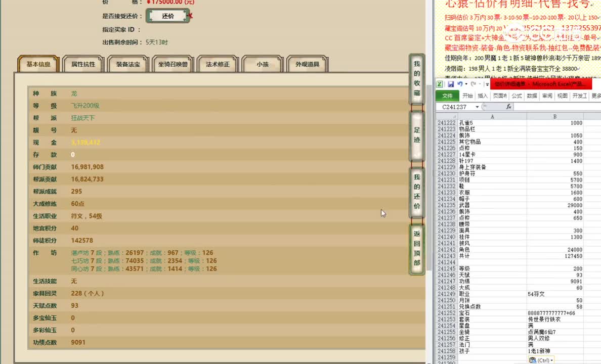This screenshot has height=364, width=601.
Task: Select row header 241243
Action: point(447,256)
